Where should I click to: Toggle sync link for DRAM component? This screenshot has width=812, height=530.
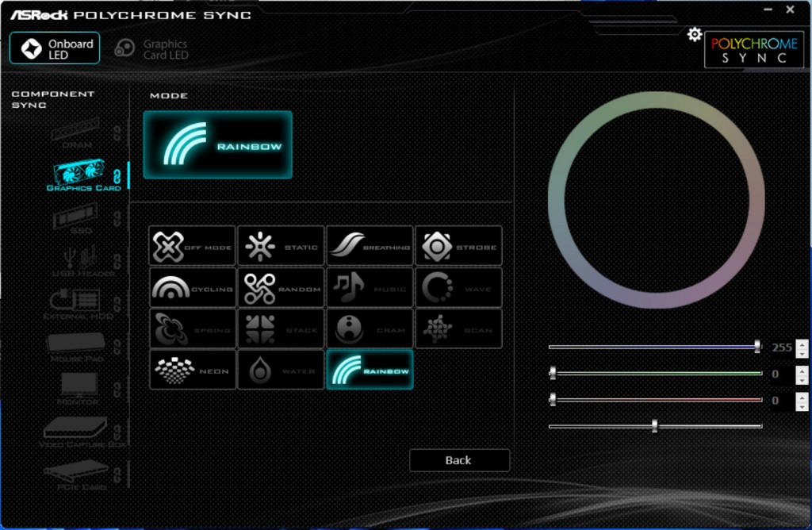[x=117, y=133]
